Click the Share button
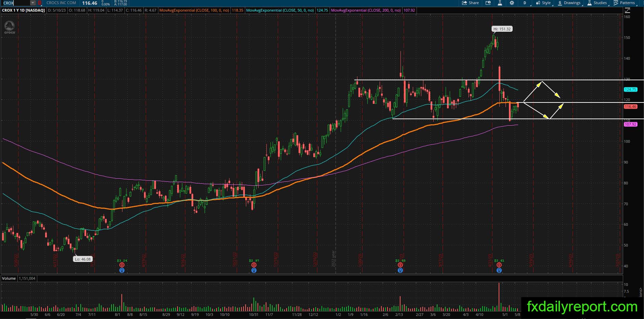Screen dimensions: 644x319 click(x=470, y=3)
